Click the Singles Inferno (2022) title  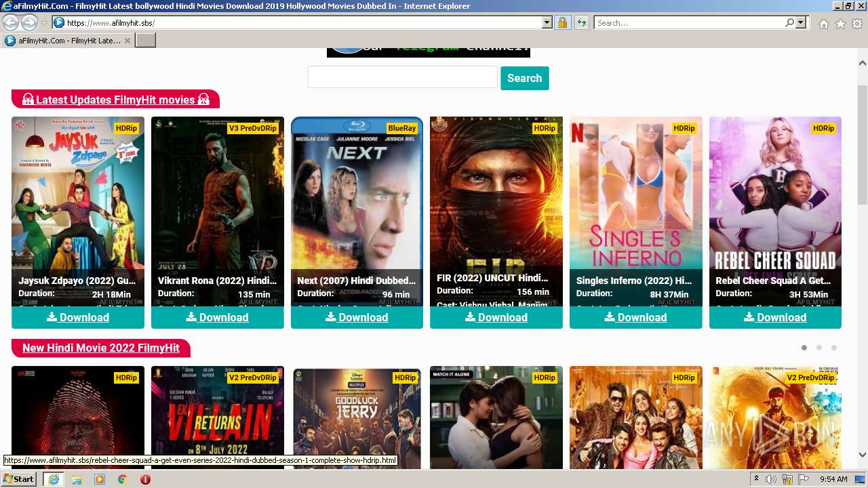click(x=634, y=281)
